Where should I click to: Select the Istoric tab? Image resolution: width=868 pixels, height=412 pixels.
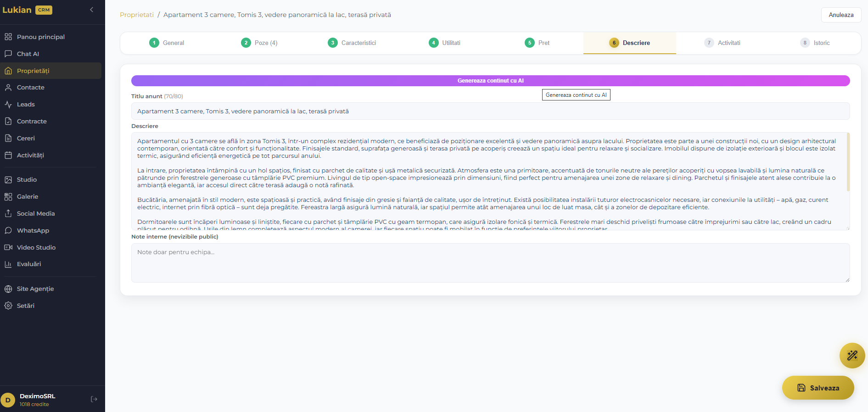(x=815, y=43)
